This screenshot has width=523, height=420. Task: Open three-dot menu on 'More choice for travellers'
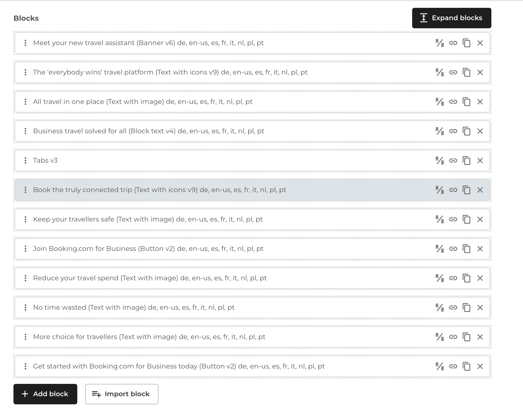[x=25, y=337]
